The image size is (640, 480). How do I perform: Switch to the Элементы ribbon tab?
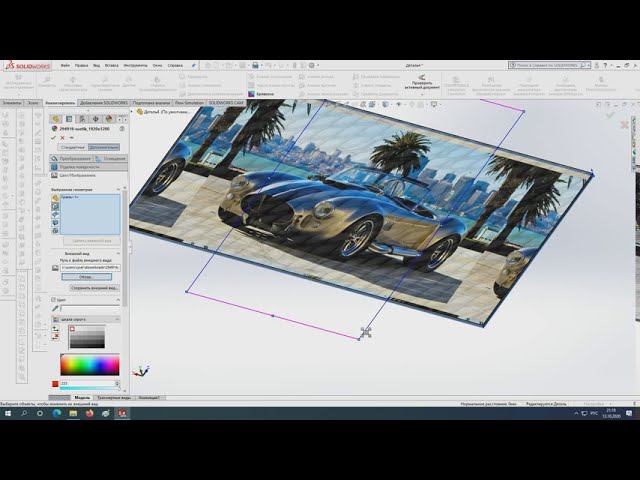tap(12, 103)
